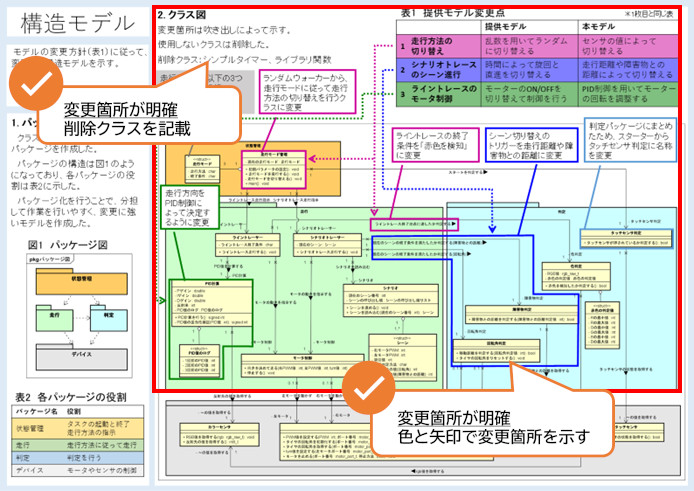This screenshot has height=491, width=694.
Task: Click the ライントレーサー class box
Action: (x=248, y=245)
